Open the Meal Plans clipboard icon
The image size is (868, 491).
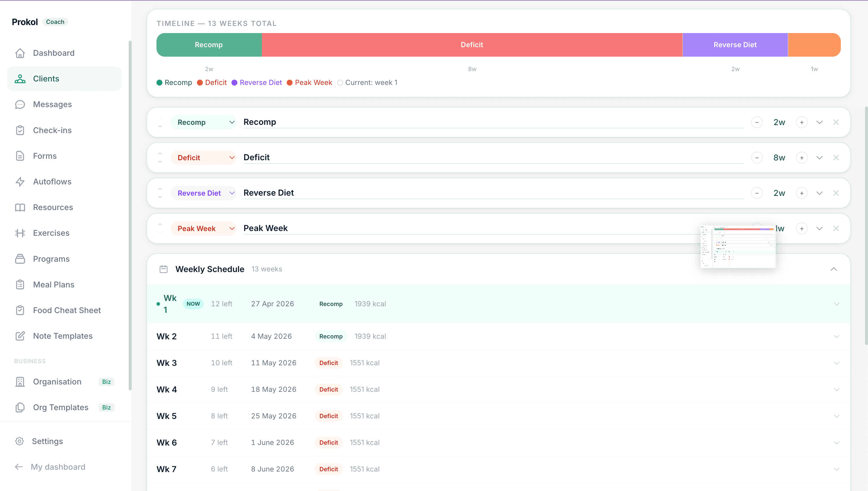20,285
